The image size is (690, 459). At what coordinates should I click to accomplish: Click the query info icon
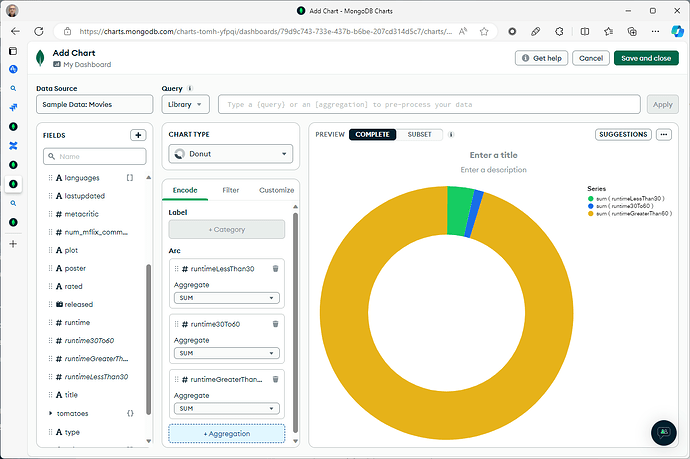point(190,88)
